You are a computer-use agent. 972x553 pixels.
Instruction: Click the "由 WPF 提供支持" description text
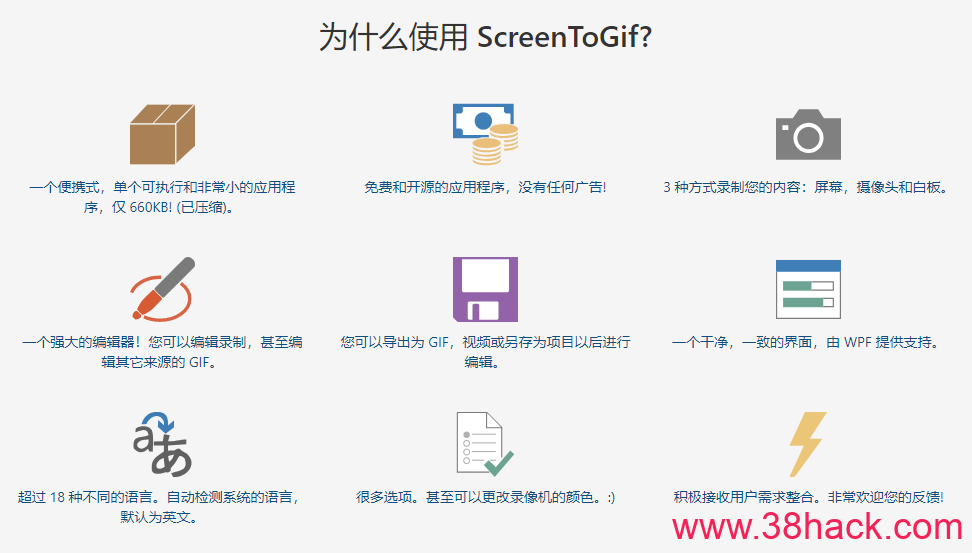[808, 343]
